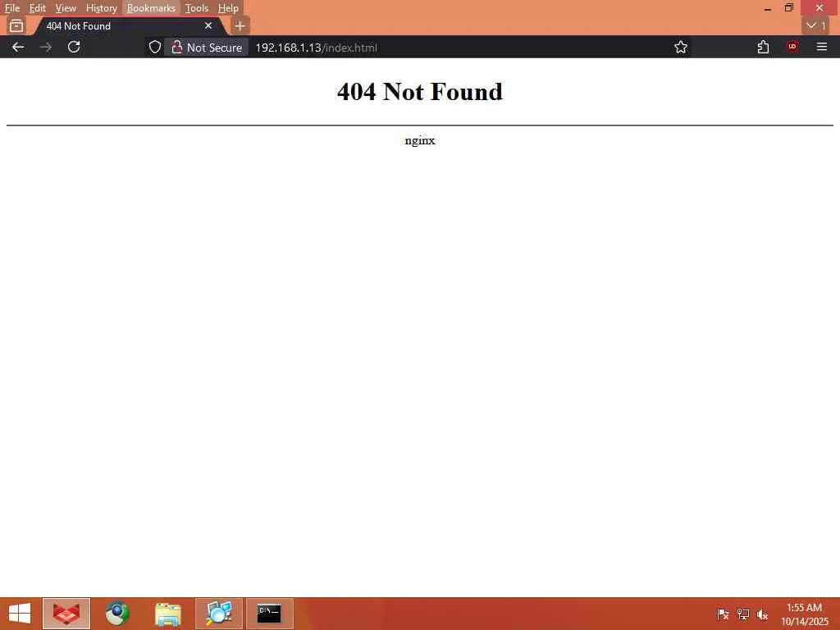Open uBlock Origin extension icon

coord(792,47)
